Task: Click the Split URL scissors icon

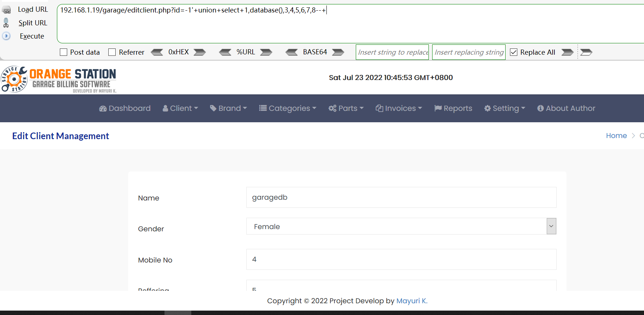Action: tap(6, 23)
